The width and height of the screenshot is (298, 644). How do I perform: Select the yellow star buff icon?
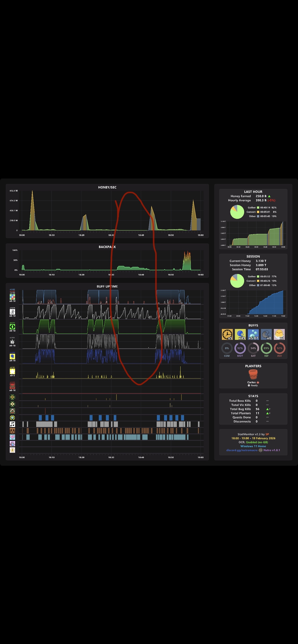12,371
